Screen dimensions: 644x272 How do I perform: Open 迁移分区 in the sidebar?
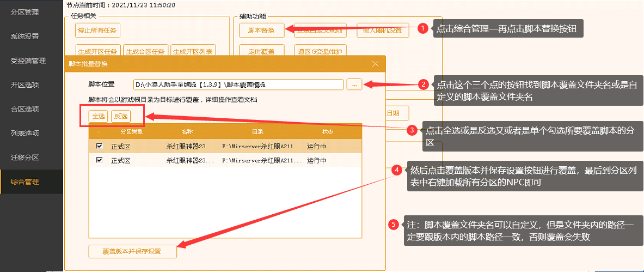click(25, 158)
